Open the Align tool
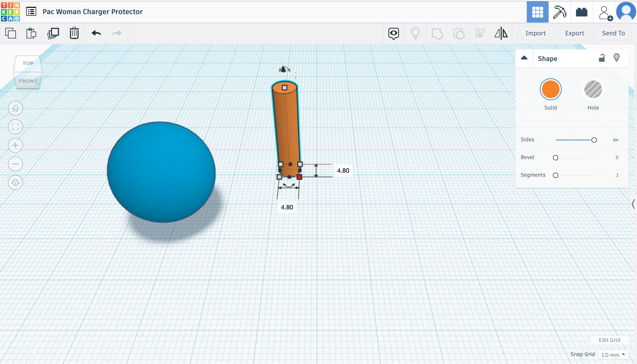Image resolution: width=637 pixels, height=364 pixels. (480, 33)
